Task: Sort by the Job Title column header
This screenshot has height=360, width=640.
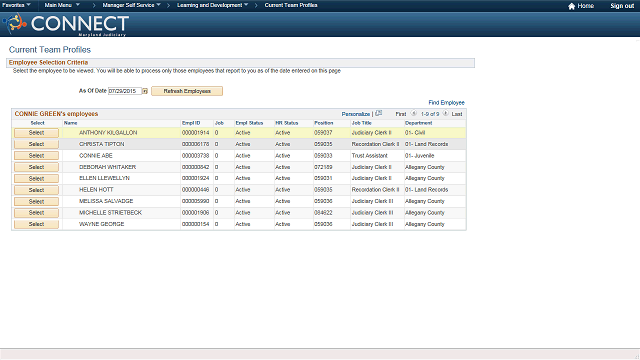Action: click(x=362, y=123)
